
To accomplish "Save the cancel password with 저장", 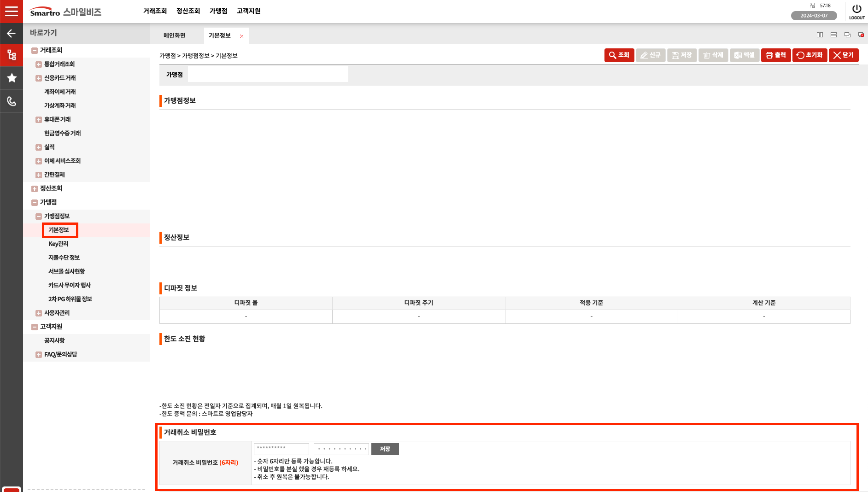I will (385, 449).
